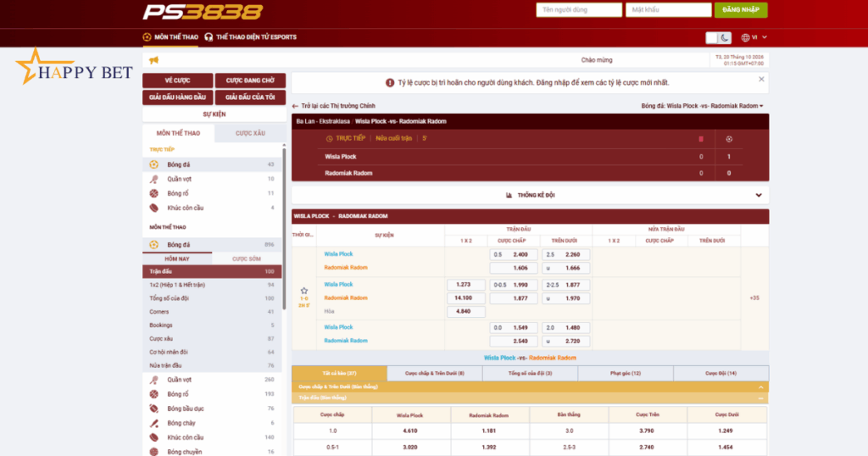Select draw Hòa odds 4.840
868x456 pixels.
click(465, 311)
